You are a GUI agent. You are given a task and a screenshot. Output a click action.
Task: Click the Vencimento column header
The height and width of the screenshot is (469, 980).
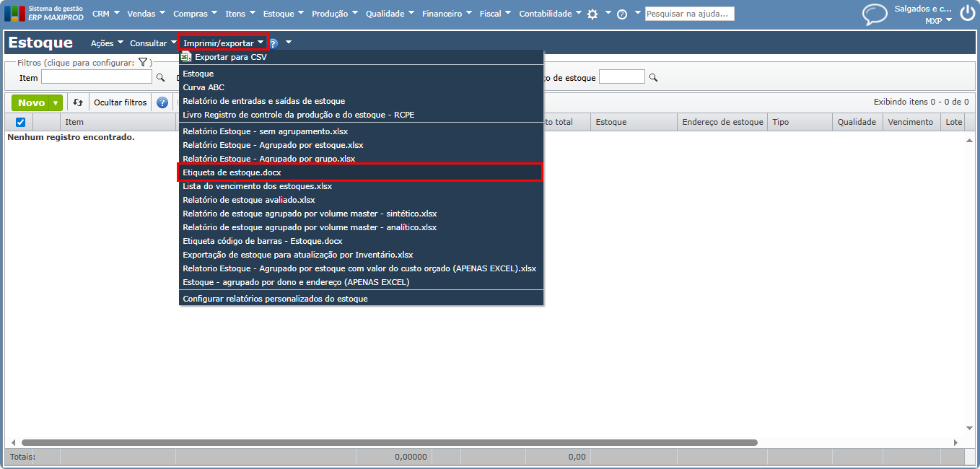[911, 122]
